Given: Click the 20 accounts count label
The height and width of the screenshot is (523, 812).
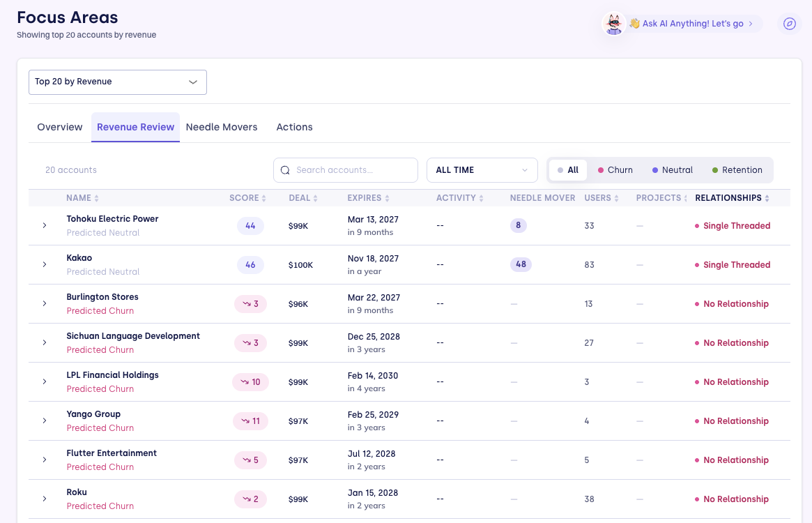Looking at the screenshot, I should tap(71, 170).
